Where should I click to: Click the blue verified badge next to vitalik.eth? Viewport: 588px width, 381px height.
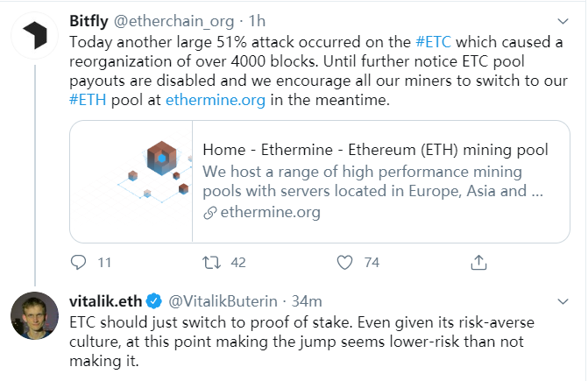(x=153, y=301)
